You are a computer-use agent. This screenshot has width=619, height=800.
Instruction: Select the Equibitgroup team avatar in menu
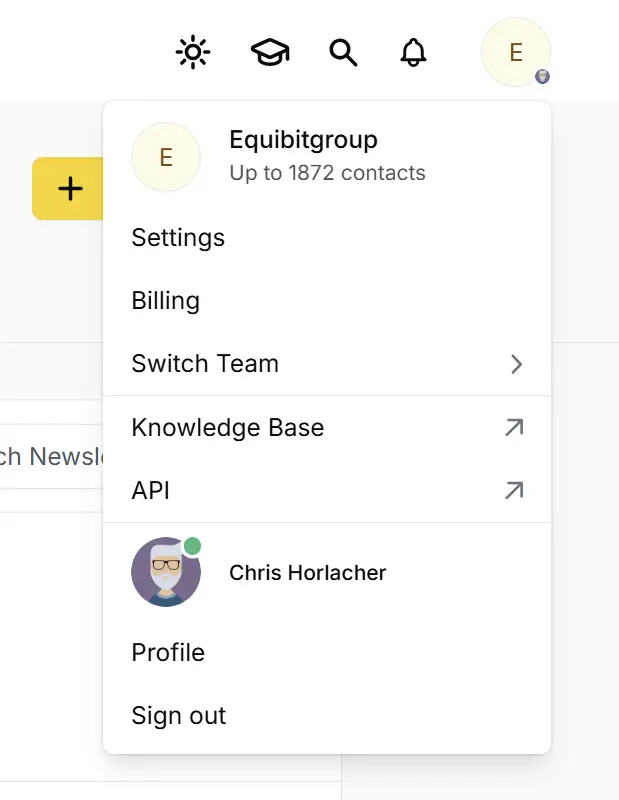(166, 157)
